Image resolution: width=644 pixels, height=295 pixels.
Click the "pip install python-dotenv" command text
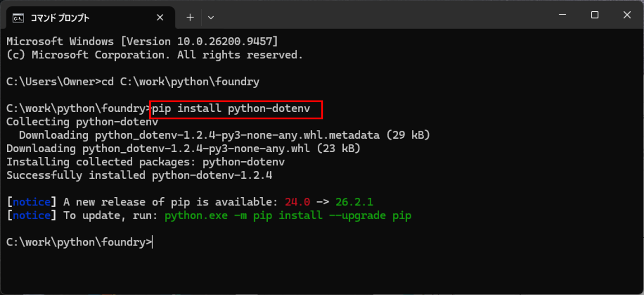tap(231, 109)
